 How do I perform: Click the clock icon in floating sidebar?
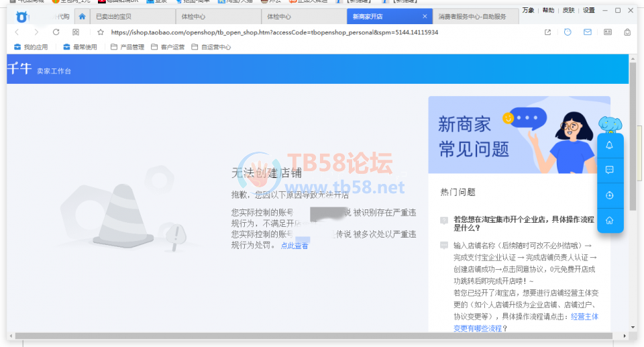610,195
